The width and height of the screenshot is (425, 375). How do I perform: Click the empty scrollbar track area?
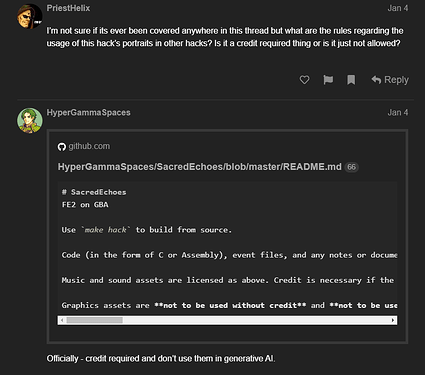click(x=256, y=320)
